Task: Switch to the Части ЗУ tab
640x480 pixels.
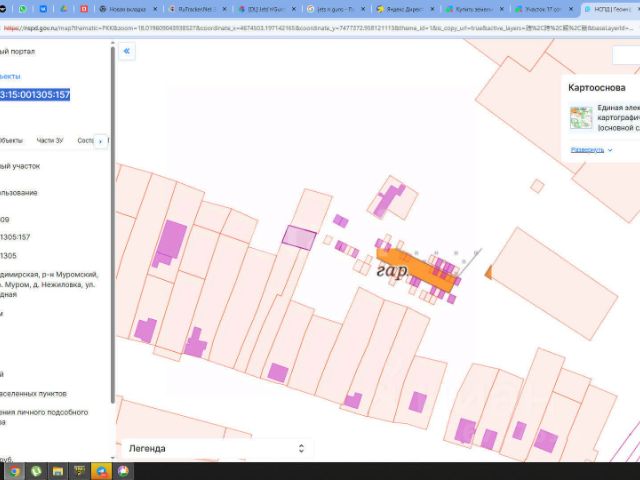Action: coord(50,140)
